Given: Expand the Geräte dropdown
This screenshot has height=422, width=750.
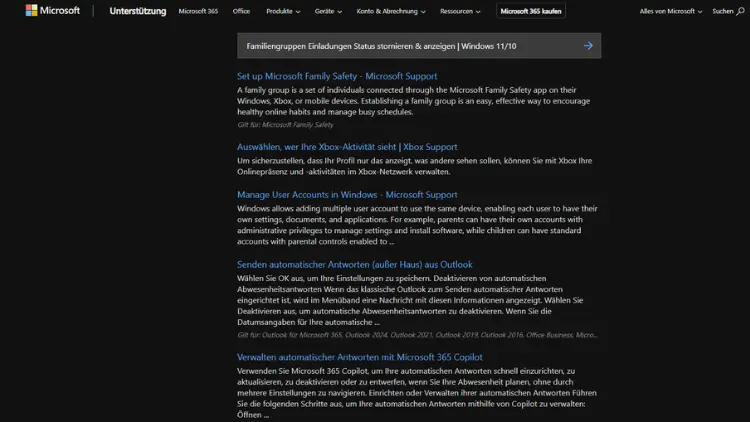Looking at the screenshot, I should (328, 11).
